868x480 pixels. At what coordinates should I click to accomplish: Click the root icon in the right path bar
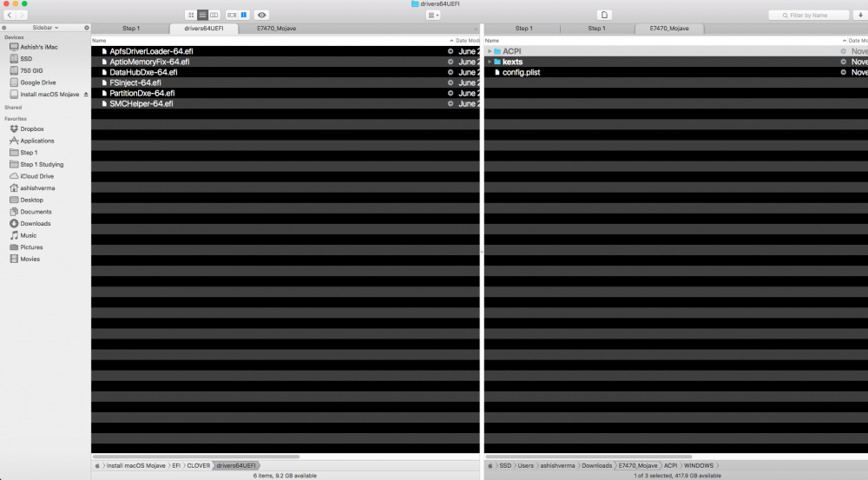(490, 466)
